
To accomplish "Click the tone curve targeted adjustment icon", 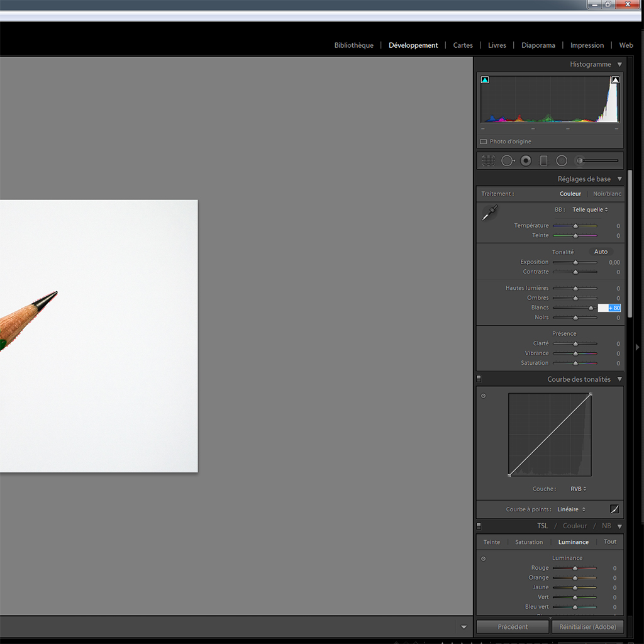I will click(483, 396).
